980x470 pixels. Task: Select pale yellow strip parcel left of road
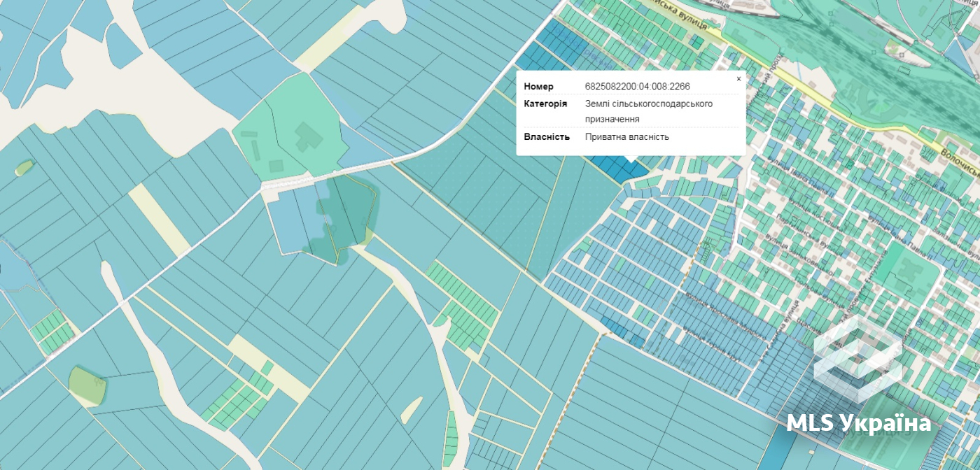coord(159,218)
